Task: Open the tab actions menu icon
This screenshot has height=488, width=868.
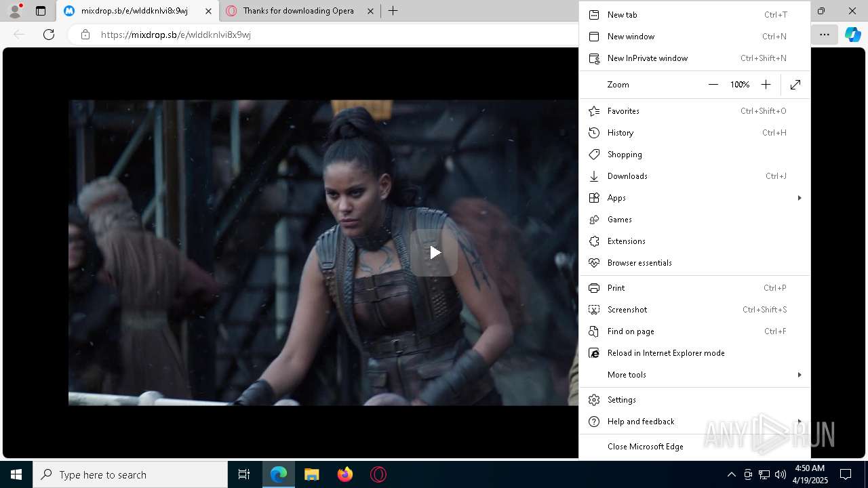Action: (41, 11)
